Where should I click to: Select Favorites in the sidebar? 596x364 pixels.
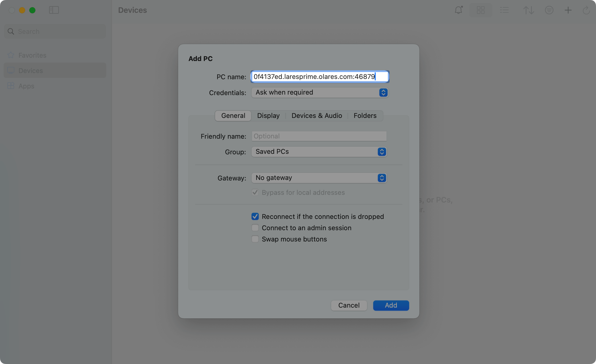pos(32,55)
